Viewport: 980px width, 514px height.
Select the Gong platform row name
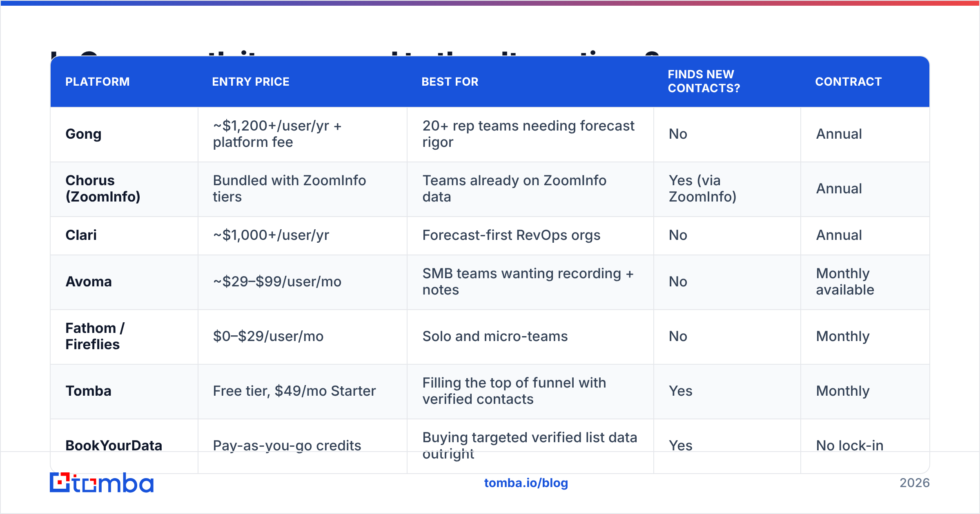tap(83, 134)
